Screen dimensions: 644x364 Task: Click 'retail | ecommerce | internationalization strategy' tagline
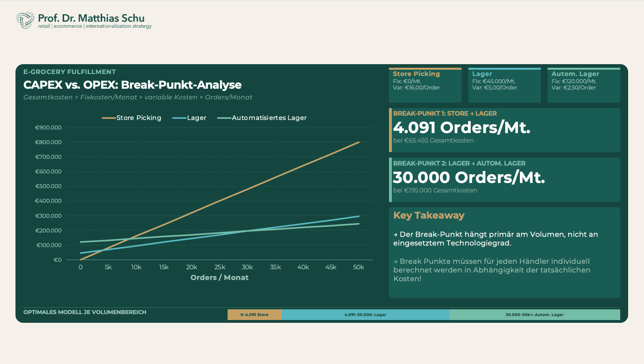pyautogui.click(x=95, y=26)
